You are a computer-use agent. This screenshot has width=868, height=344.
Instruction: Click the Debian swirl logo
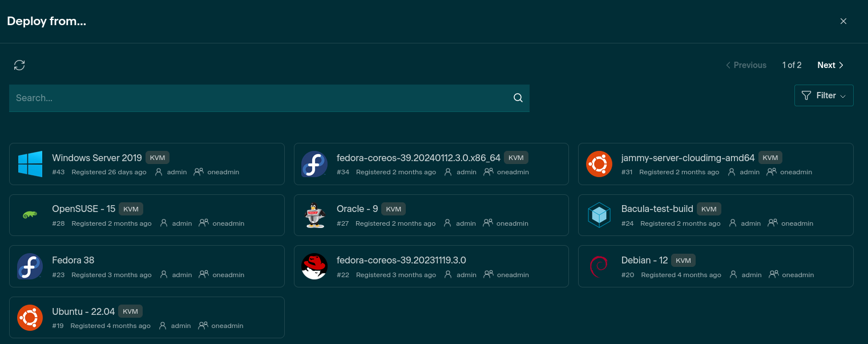pos(599,266)
